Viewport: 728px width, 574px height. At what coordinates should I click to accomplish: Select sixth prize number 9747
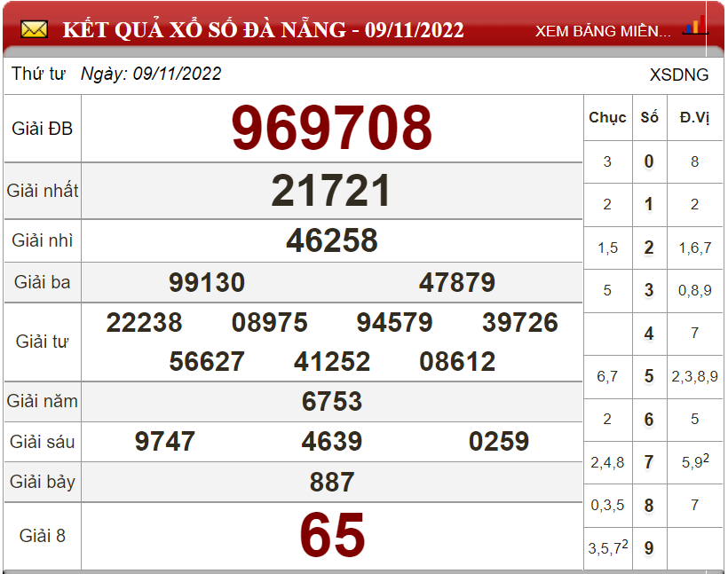(165, 441)
